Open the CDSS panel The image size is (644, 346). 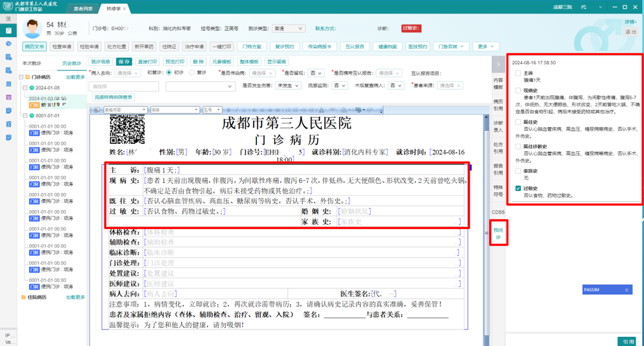(498, 211)
